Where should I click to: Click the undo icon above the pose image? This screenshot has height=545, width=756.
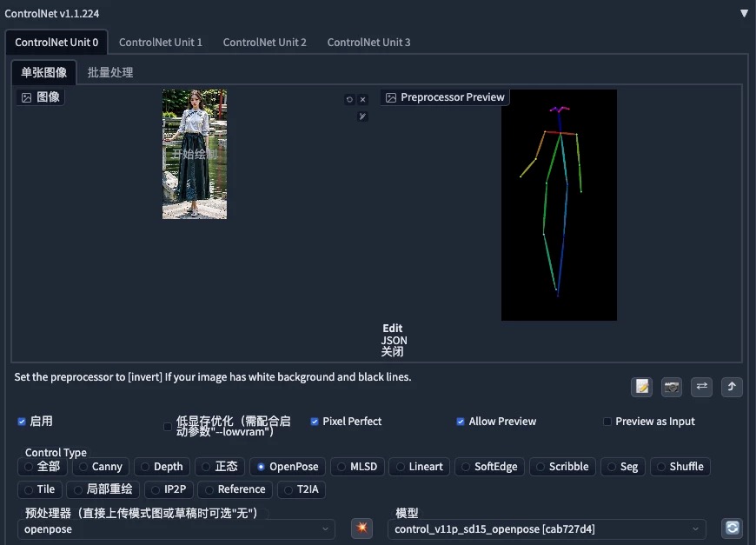click(x=349, y=99)
